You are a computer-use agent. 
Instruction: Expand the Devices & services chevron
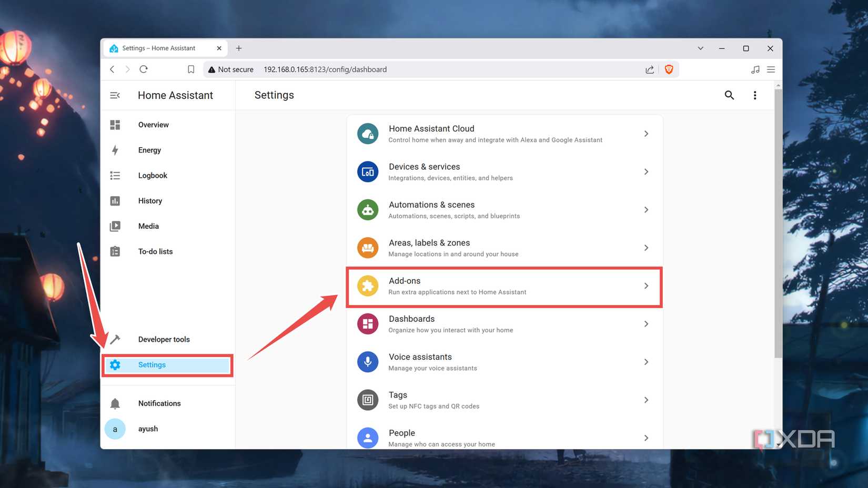[x=646, y=172]
